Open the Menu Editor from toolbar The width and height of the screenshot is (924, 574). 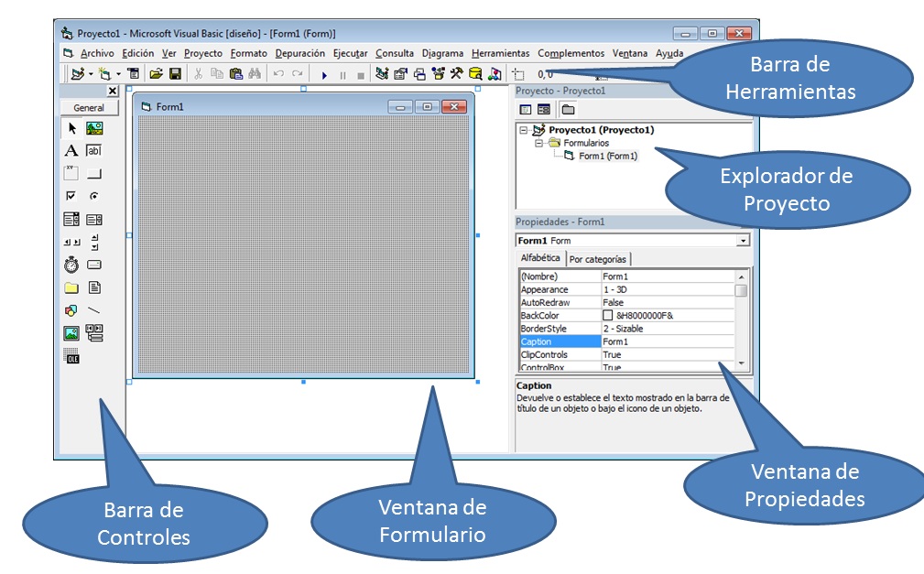(x=131, y=72)
